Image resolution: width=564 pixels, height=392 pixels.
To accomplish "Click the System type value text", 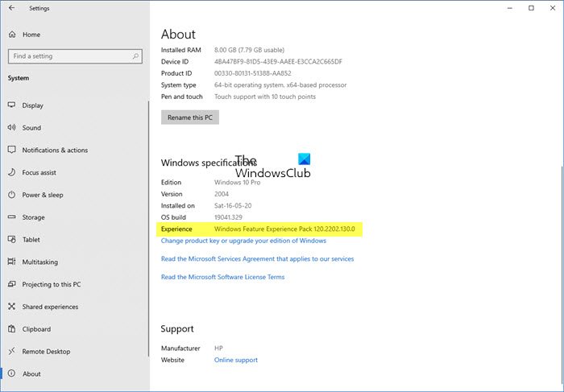I will [280, 85].
